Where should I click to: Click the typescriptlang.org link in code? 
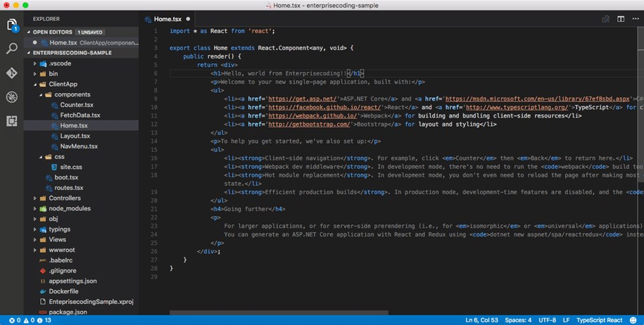click(517, 108)
